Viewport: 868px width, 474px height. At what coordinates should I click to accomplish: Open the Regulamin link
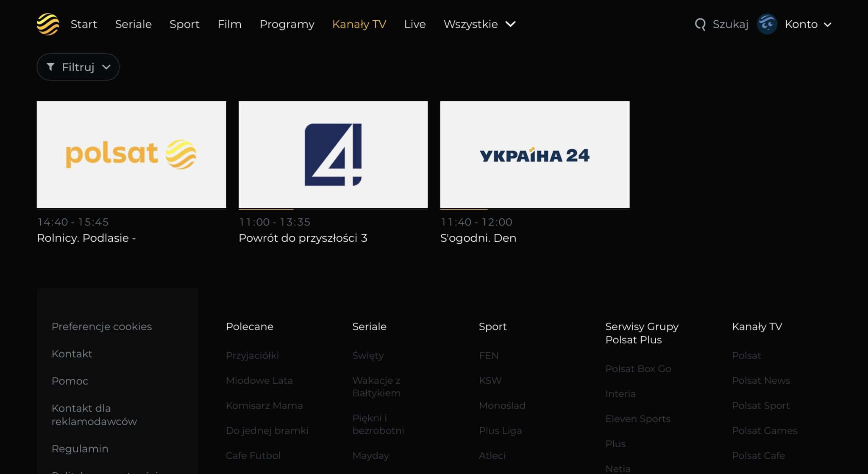click(x=80, y=449)
